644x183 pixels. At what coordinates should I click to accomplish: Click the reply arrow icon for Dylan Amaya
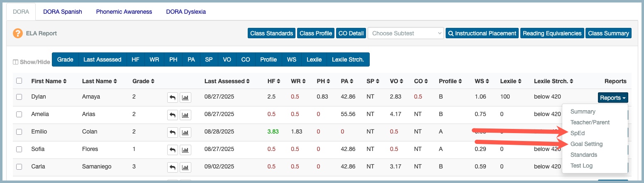click(x=173, y=97)
